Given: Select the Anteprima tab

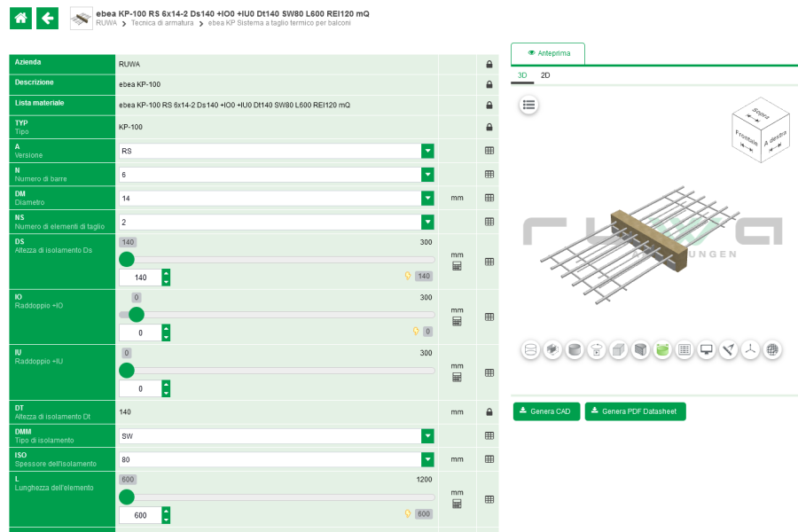Looking at the screenshot, I should click(548, 53).
